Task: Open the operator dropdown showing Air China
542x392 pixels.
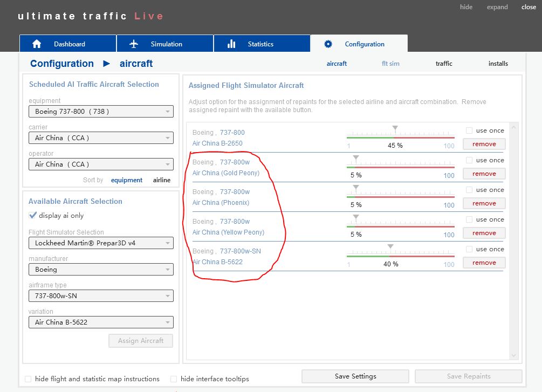Action: point(101,164)
